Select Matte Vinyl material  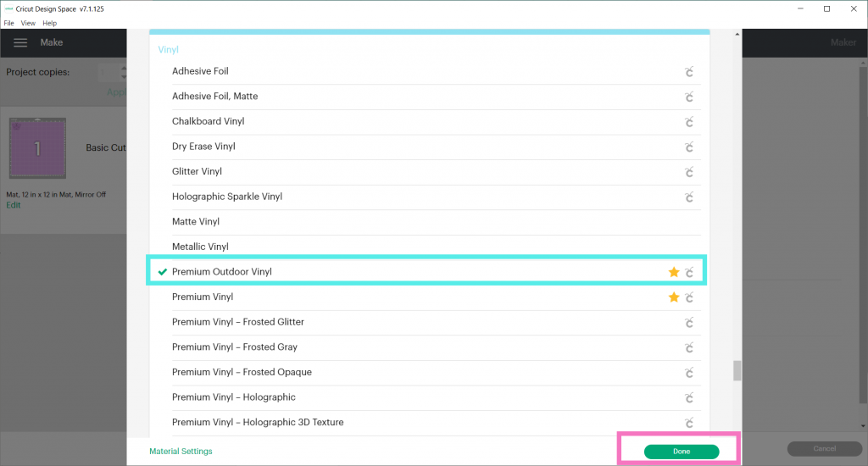(x=196, y=221)
